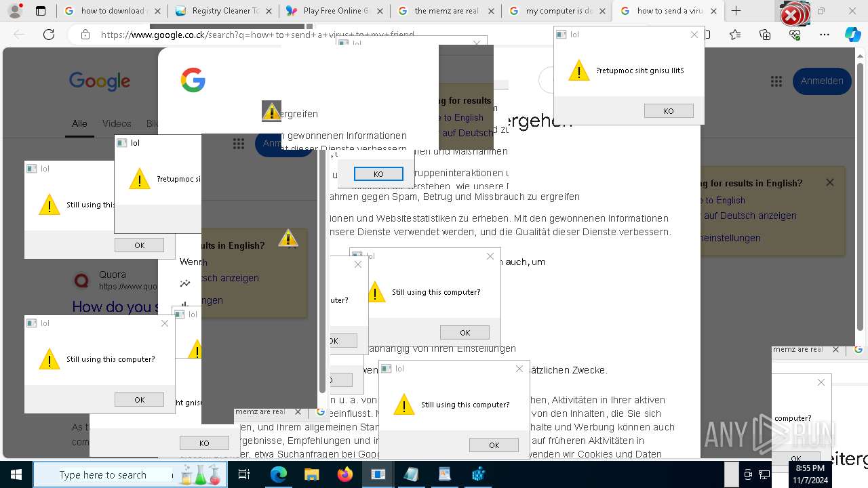Click the Google logo on results page
Screen dimensions: 868x488
[100, 81]
